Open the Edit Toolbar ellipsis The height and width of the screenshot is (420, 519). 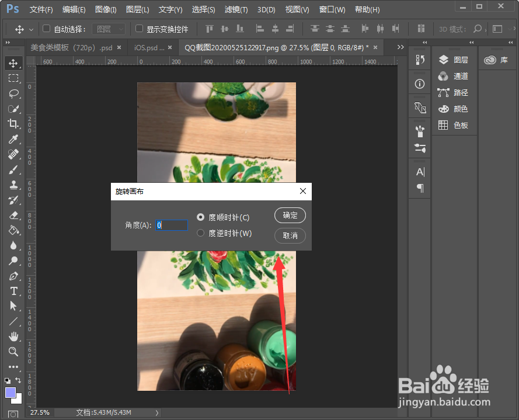13,367
